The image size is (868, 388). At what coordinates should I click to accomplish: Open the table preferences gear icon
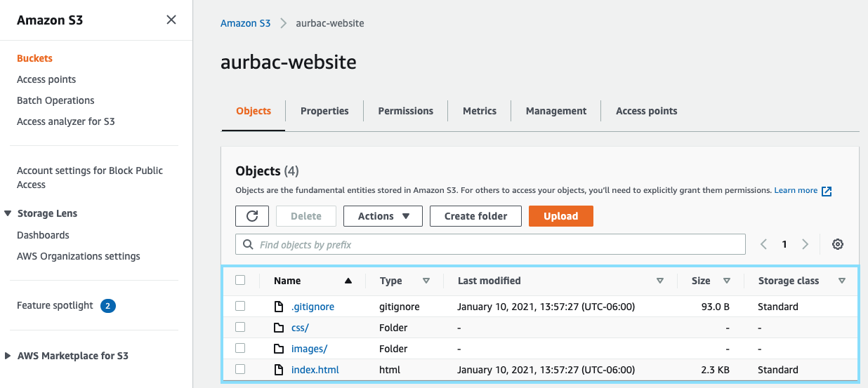pyautogui.click(x=837, y=244)
